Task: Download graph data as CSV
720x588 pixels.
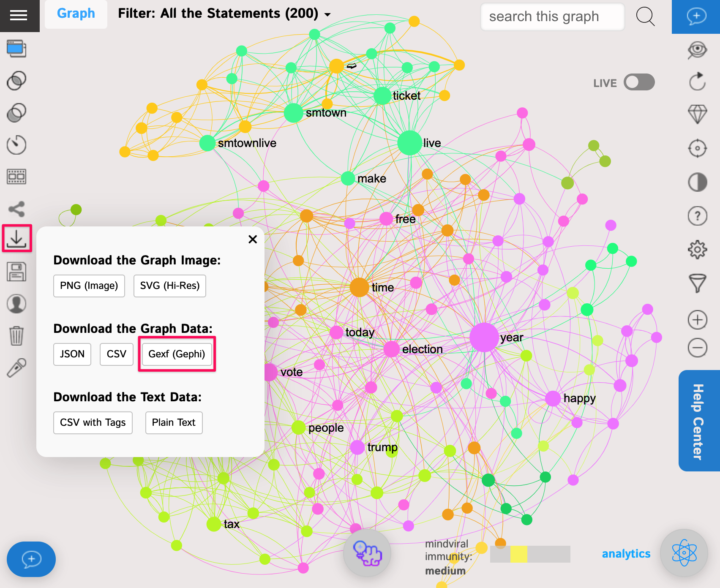Action: pos(117,354)
